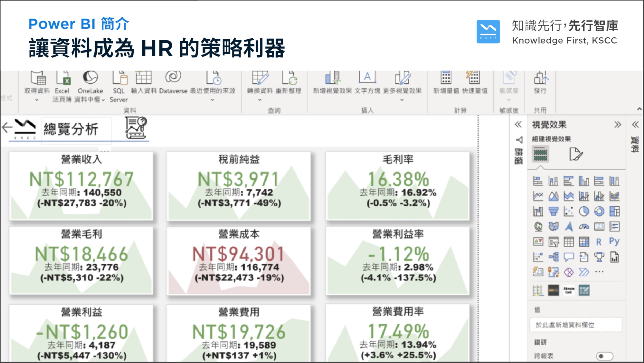Click the 新增視覺效果 button
The image size is (644, 363).
coord(332,83)
